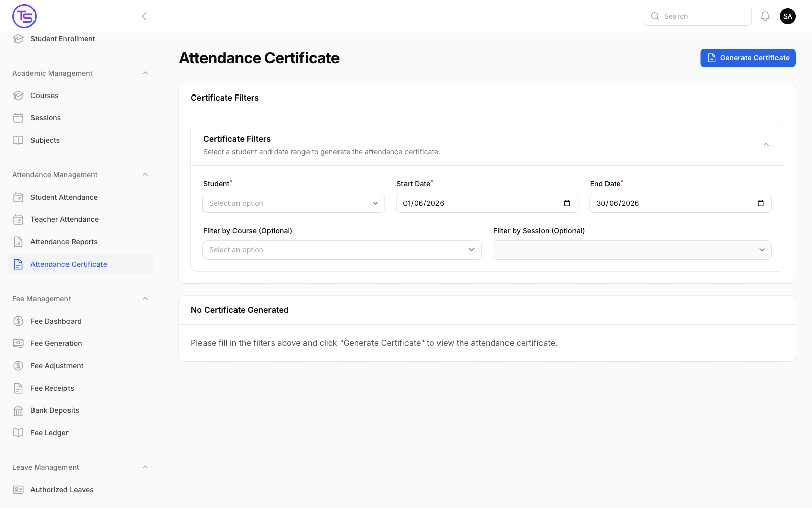Click the Attendance Reports document icon
812x508 pixels.
[x=18, y=242]
